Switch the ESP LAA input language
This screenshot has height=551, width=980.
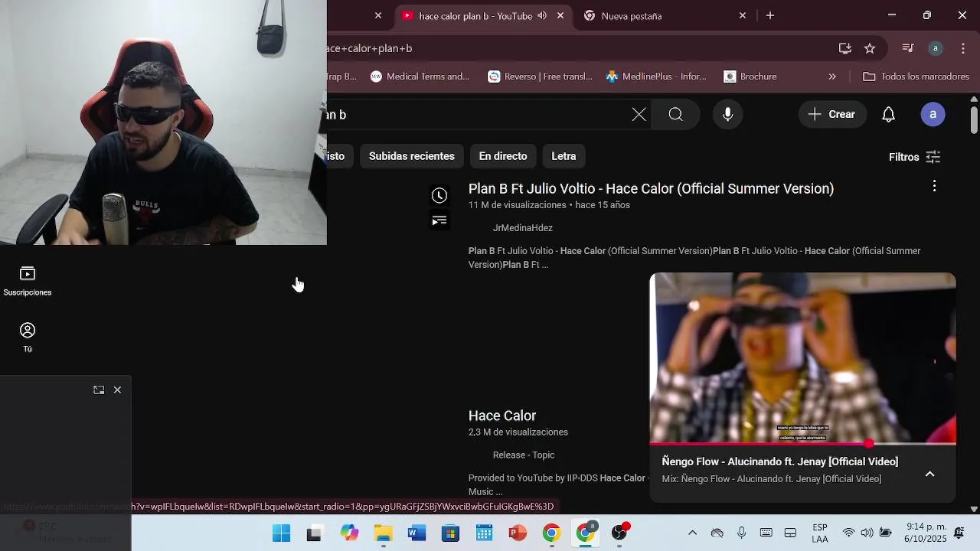[819, 533]
